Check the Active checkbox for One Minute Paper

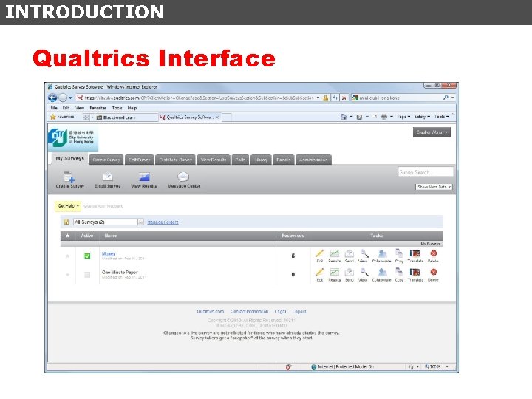87,275
